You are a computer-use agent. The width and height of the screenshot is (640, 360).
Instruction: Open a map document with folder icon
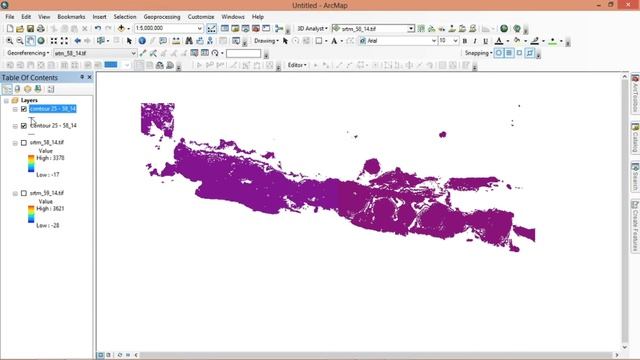(20, 29)
